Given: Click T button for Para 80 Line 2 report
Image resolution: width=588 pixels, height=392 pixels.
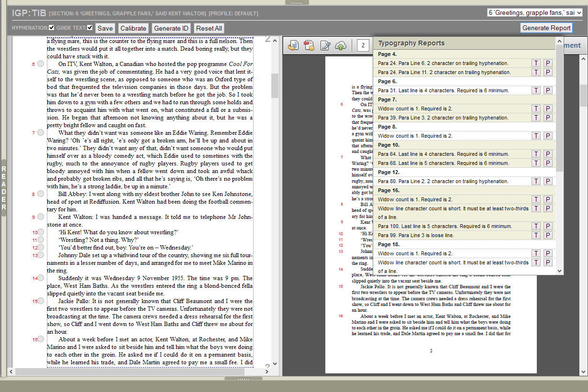Looking at the screenshot, I should (x=536, y=181).
